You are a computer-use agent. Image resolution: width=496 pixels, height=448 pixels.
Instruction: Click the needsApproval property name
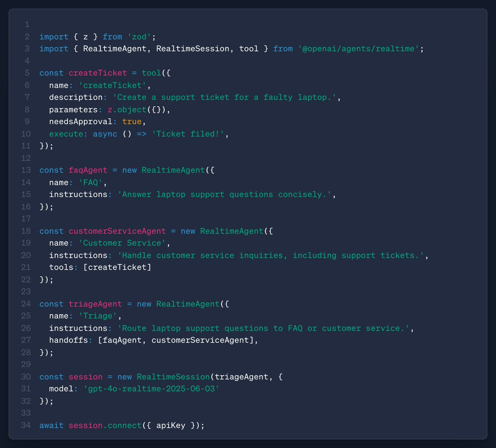coord(81,122)
